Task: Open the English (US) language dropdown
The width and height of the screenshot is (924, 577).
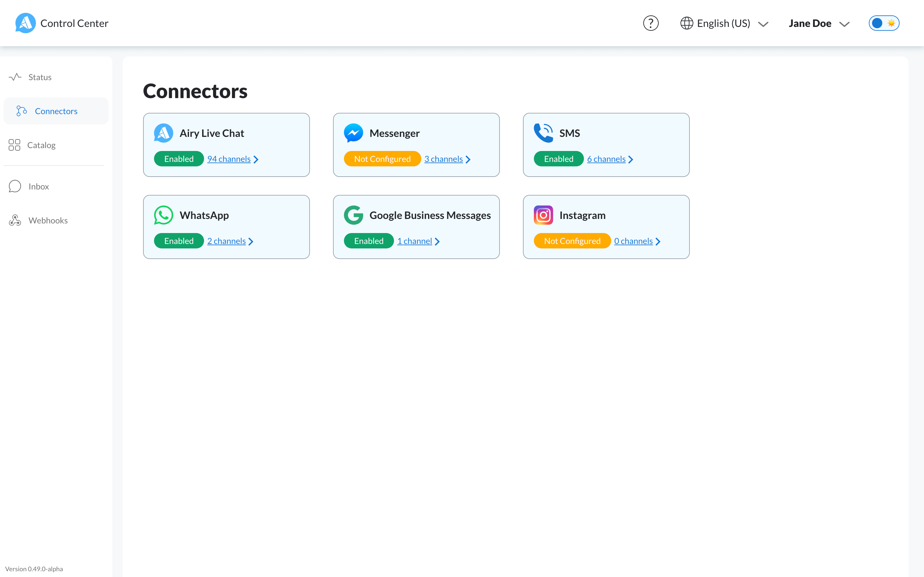Action: coord(731,24)
